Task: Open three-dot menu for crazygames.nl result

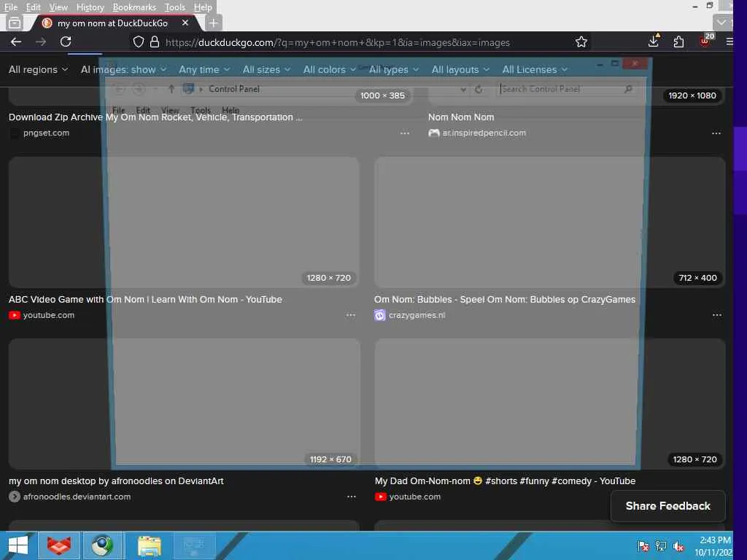Action: 716,315
